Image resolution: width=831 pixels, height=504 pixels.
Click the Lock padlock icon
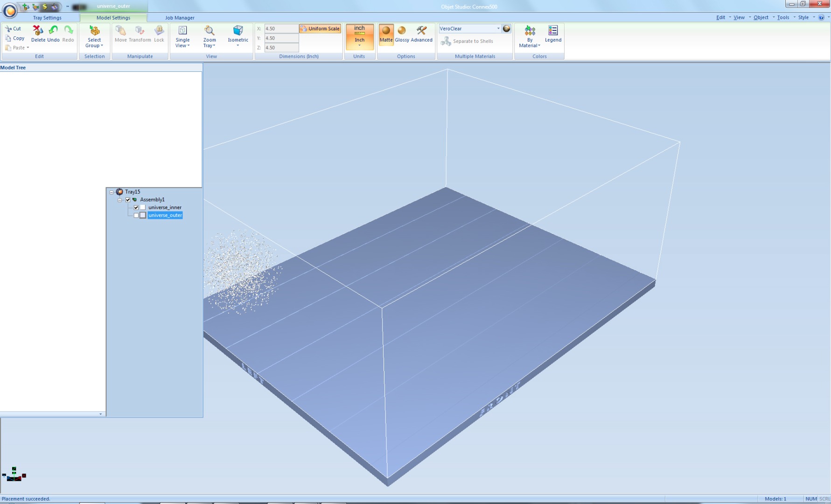tap(159, 30)
